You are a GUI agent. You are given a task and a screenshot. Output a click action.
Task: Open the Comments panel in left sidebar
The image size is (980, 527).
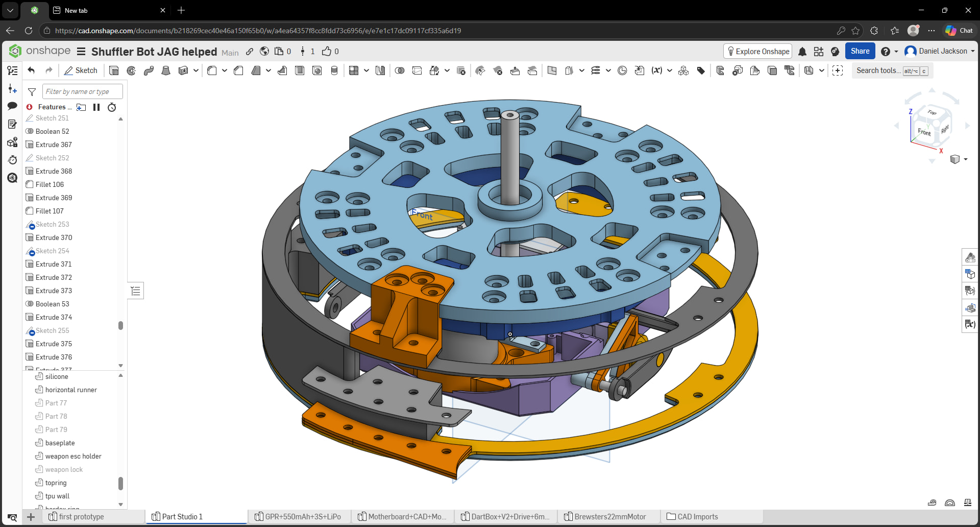(x=12, y=106)
